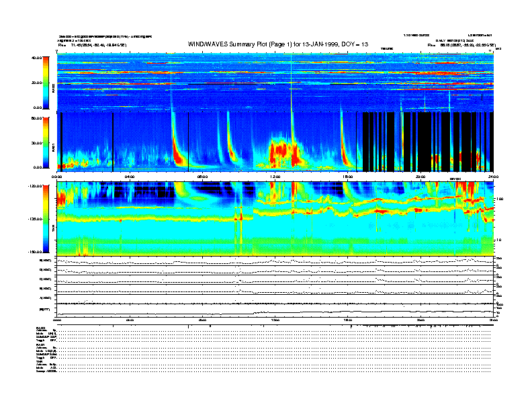Click the 16:00 tick below RAD1 spectrogram

coord(348,177)
